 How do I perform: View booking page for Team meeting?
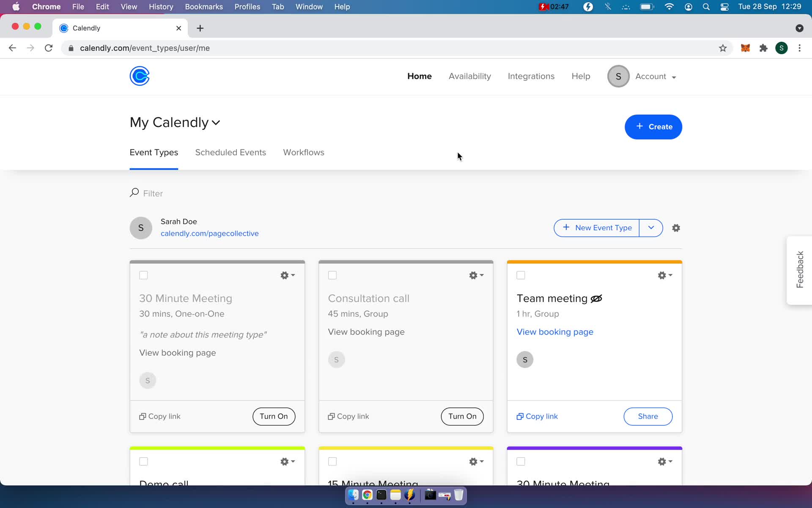(555, 332)
